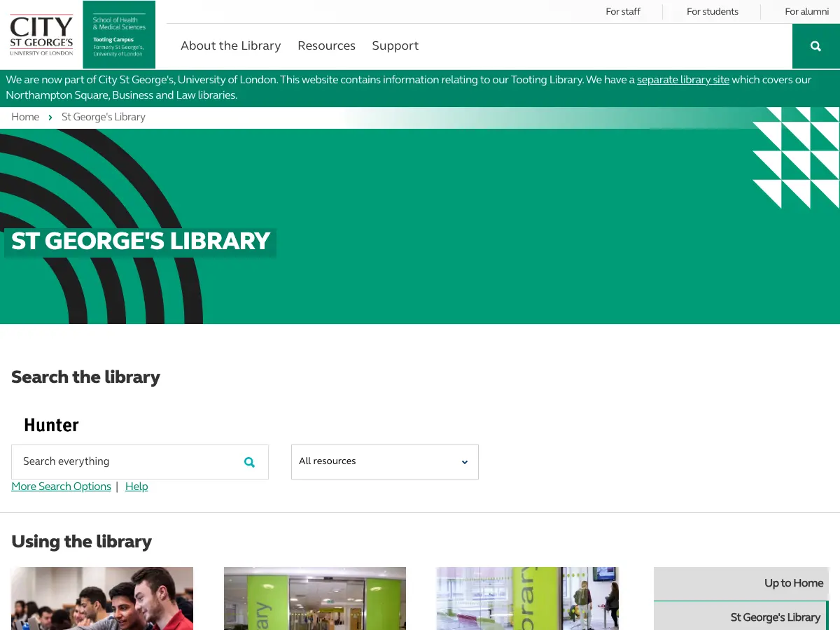Open the students studying thumbnail

[x=102, y=598]
